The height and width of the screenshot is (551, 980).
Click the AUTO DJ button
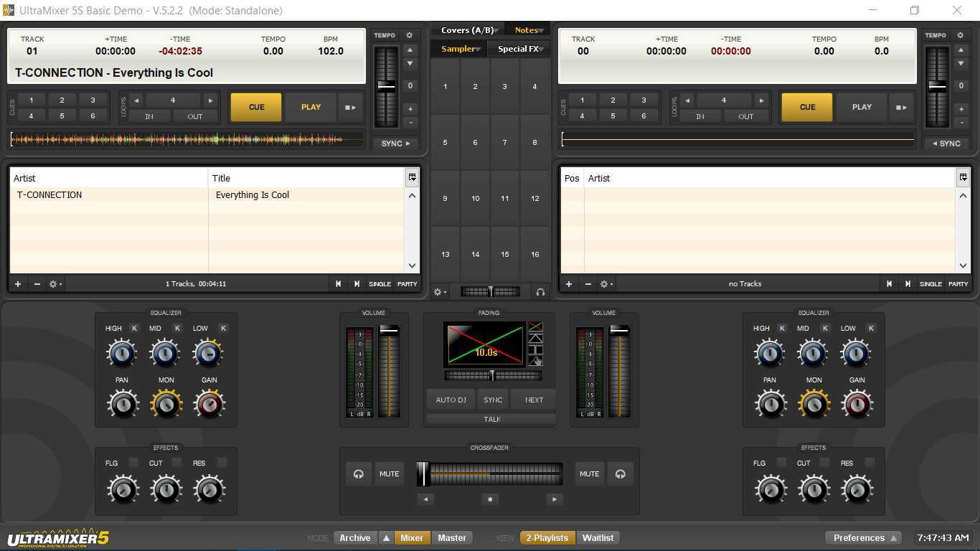451,400
